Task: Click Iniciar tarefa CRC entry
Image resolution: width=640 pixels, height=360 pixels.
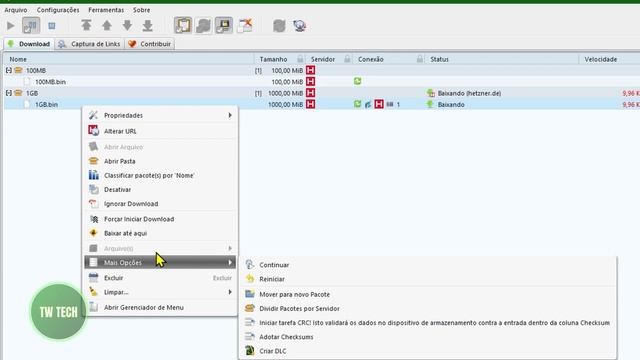Action: (x=428, y=323)
